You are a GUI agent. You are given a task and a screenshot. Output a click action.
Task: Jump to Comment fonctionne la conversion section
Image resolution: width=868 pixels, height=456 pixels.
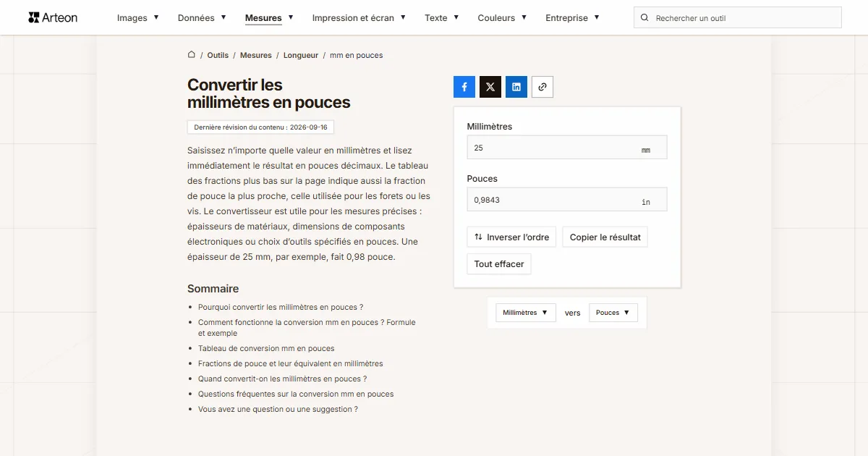pyautogui.click(x=307, y=328)
